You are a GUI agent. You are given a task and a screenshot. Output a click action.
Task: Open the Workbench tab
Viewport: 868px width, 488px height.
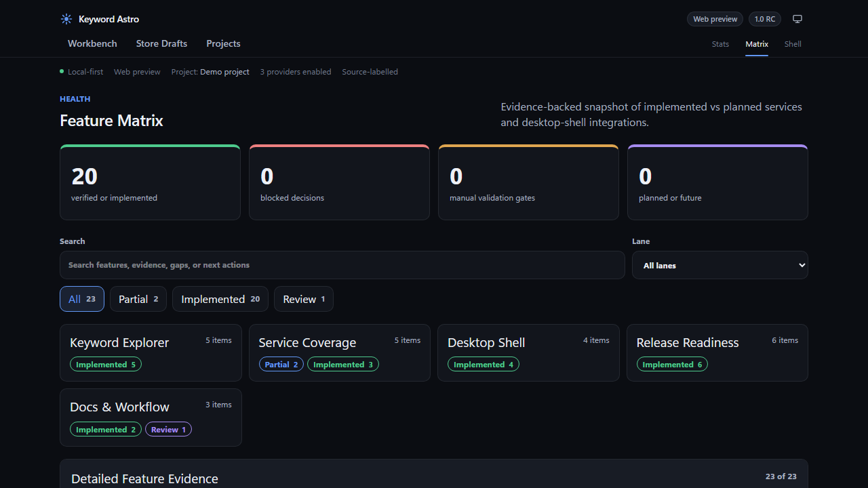92,43
